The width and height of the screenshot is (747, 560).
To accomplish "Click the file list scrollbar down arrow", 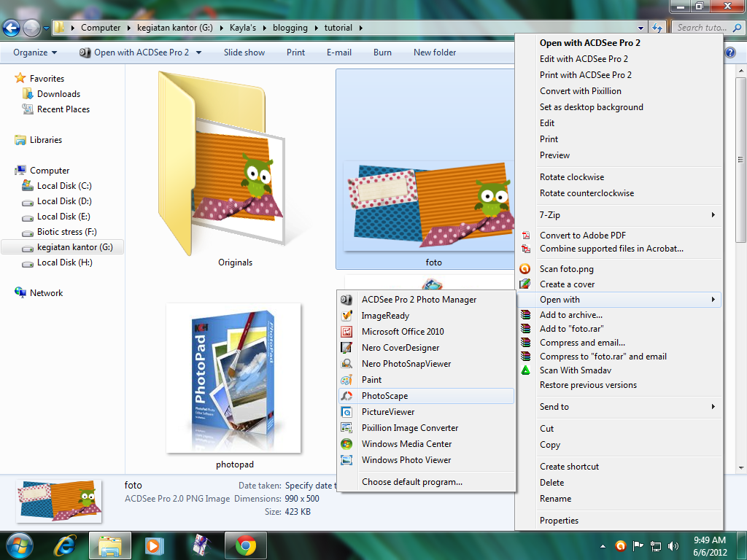I will pyautogui.click(x=741, y=468).
